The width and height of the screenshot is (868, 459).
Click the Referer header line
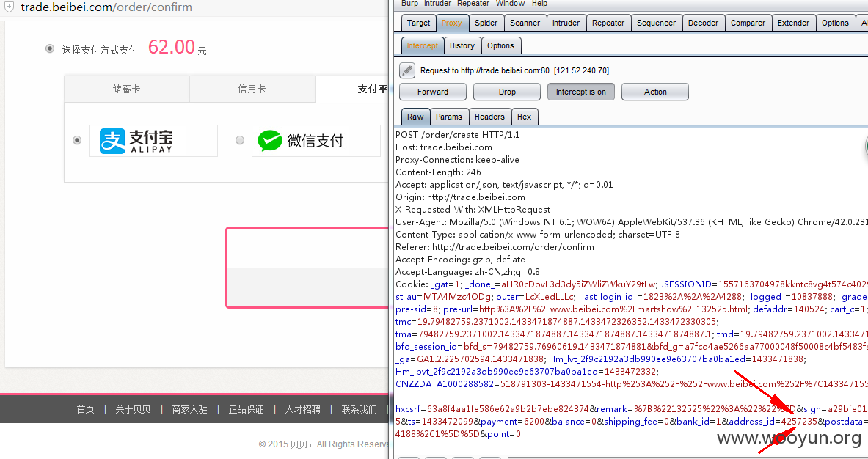pos(495,246)
